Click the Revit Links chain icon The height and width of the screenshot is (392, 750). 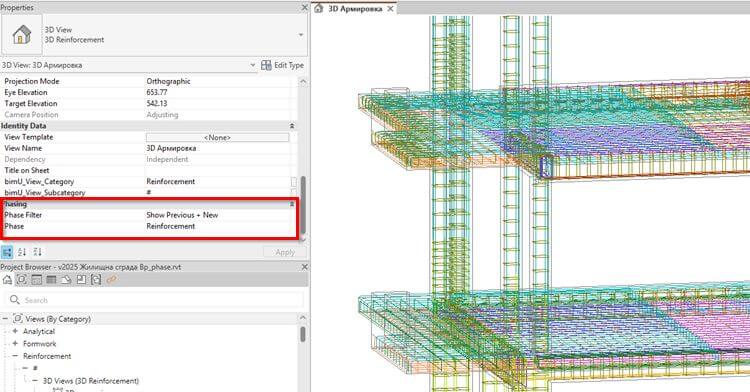(111, 280)
